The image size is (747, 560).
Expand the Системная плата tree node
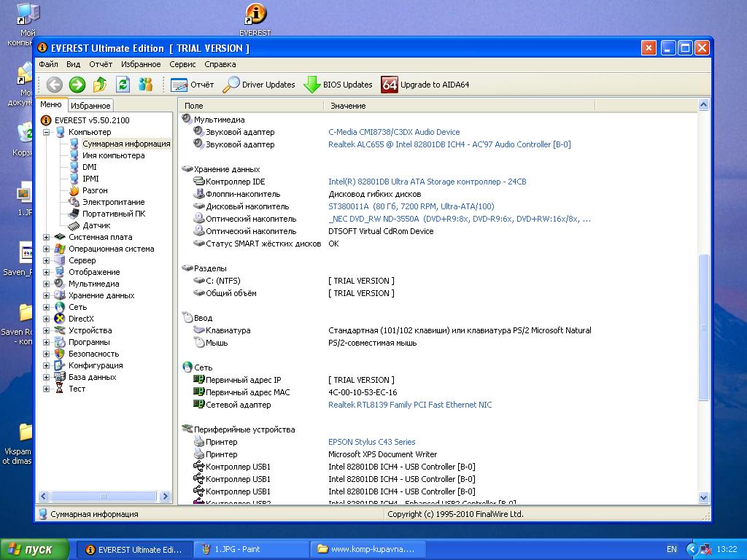(47, 237)
